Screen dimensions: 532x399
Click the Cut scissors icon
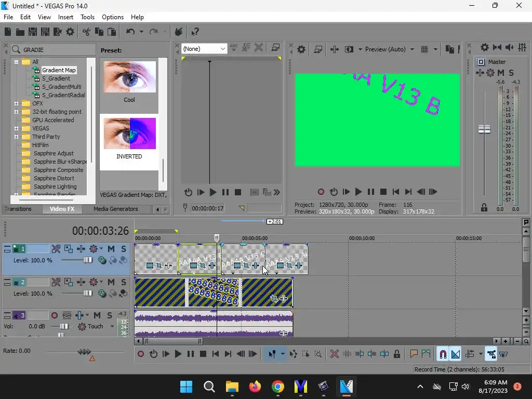(87, 32)
